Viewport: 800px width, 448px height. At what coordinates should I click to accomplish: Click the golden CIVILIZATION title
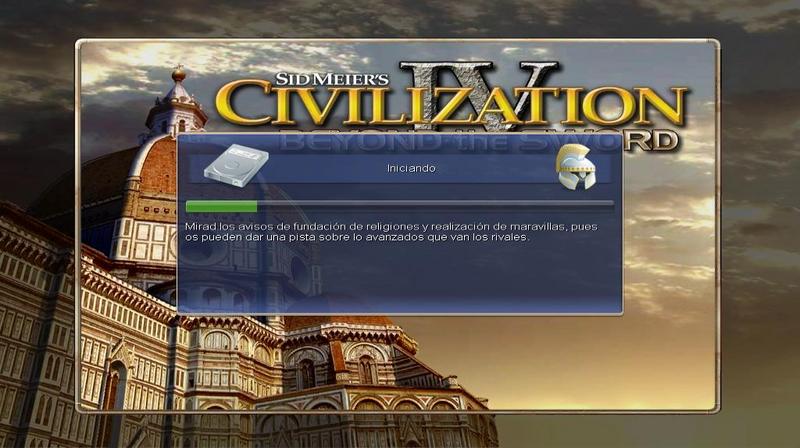pyautogui.click(x=452, y=106)
